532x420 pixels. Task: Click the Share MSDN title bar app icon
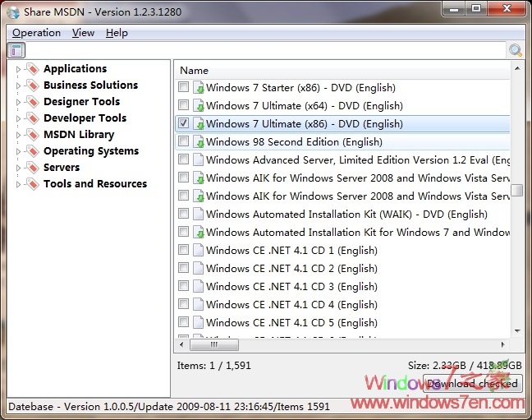click(13, 12)
